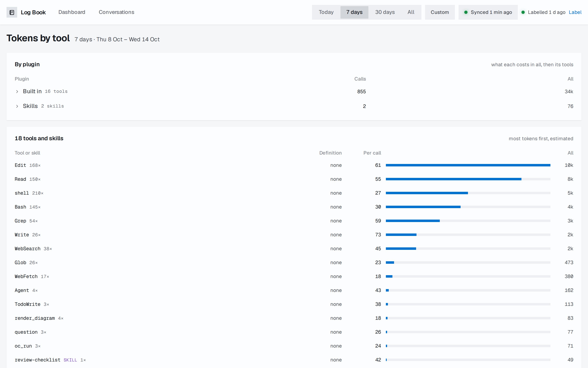
Task: Click the Skills 2 skills label
Action: [x=43, y=106]
